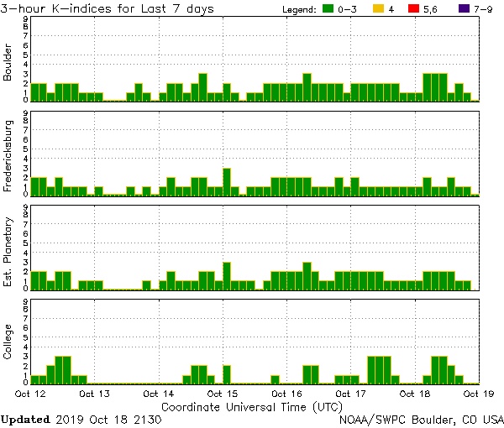Click the 'Updated 2019 Oct 18 2130' timestamp
Viewport: 504px width, 428px height.
(81, 420)
